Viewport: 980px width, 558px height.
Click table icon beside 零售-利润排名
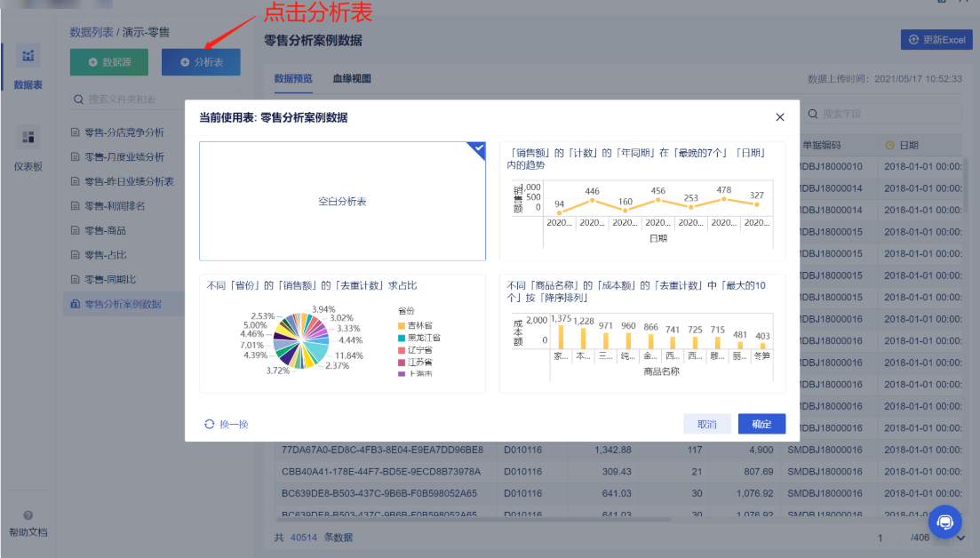pyautogui.click(x=75, y=205)
